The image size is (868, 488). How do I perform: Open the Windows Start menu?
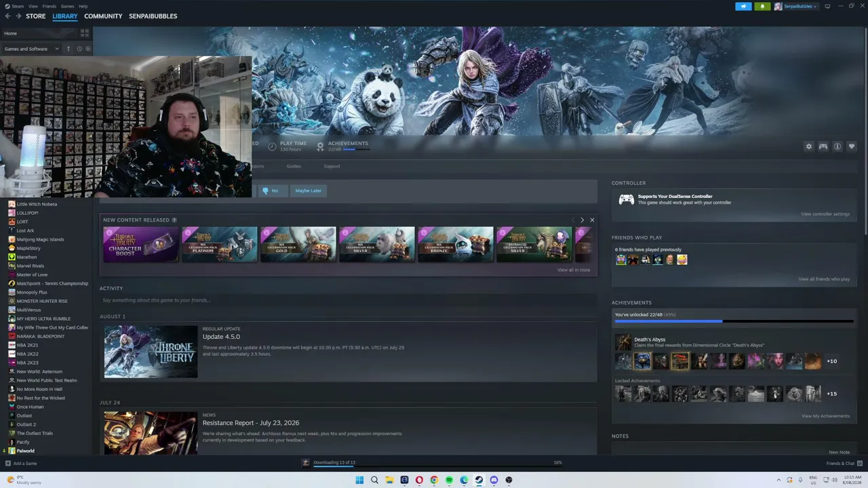coord(359,480)
